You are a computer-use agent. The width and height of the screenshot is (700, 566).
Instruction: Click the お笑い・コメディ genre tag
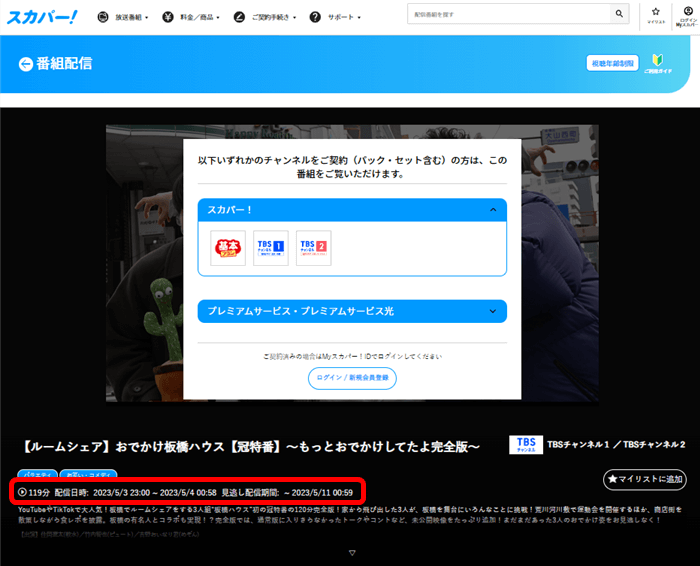88,474
